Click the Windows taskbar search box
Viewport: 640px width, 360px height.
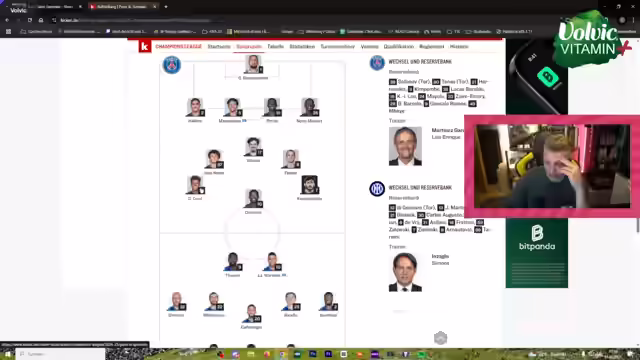[60, 354]
